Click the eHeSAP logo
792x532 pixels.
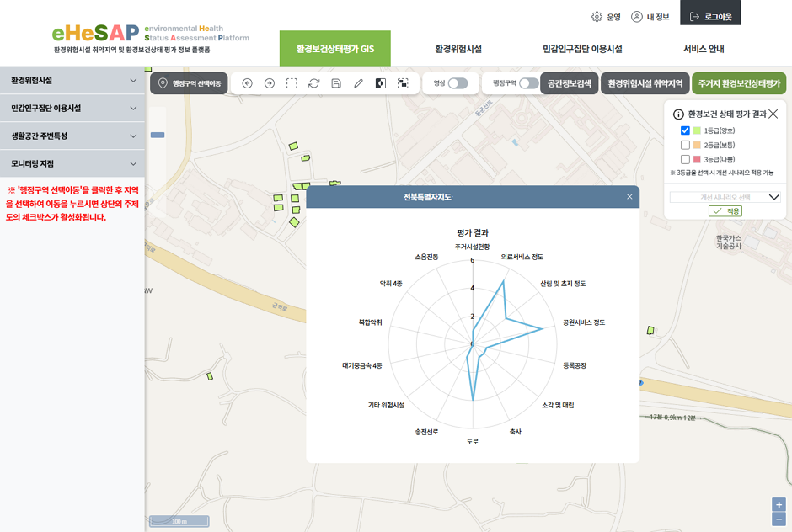click(95, 34)
